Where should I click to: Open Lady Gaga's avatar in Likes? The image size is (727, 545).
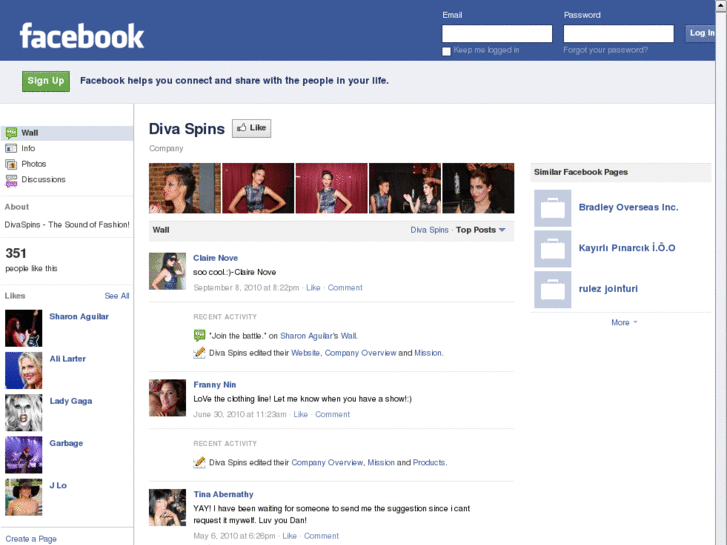[x=24, y=413]
